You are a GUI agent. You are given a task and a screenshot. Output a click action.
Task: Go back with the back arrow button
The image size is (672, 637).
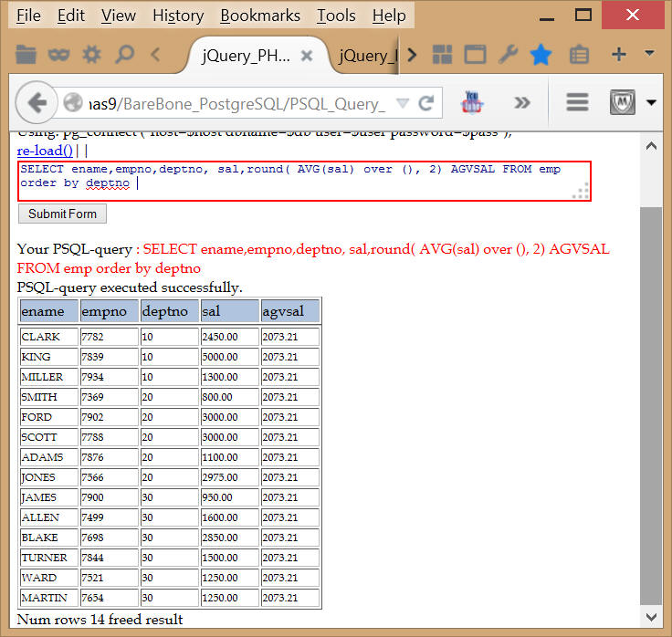pos(37,102)
